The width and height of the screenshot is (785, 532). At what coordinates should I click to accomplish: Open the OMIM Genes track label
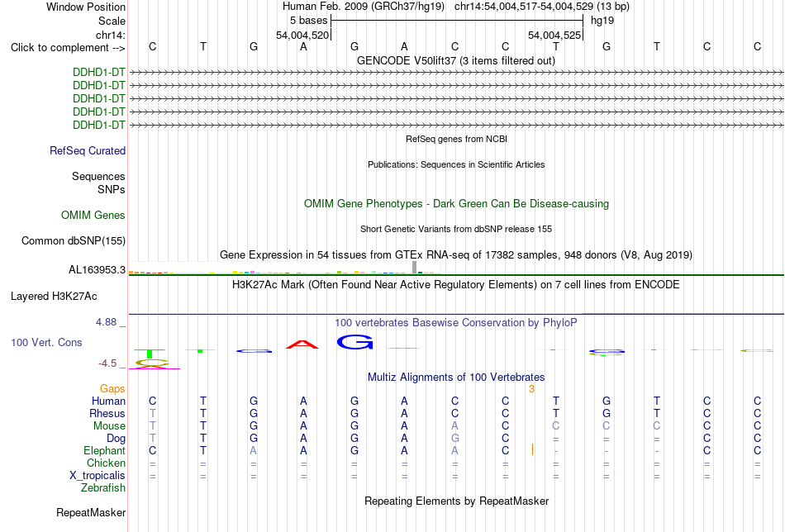93,216
